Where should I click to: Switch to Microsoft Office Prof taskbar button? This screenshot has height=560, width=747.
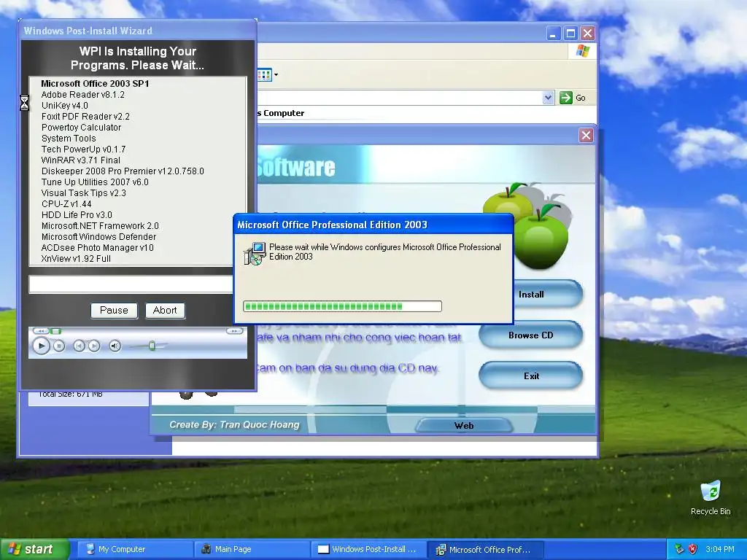[485, 550]
